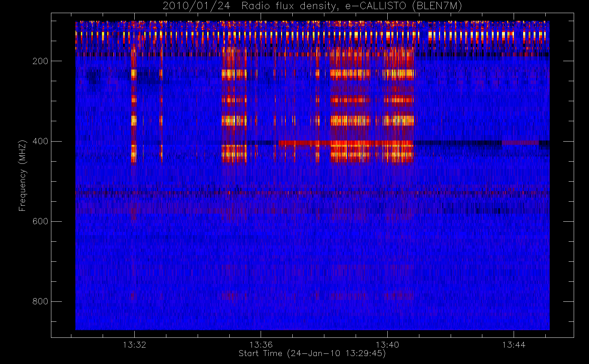Click the '13:44' time axis label
Viewport: 589px width, 364px height.
pyautogui.click(x=514, y=345)
